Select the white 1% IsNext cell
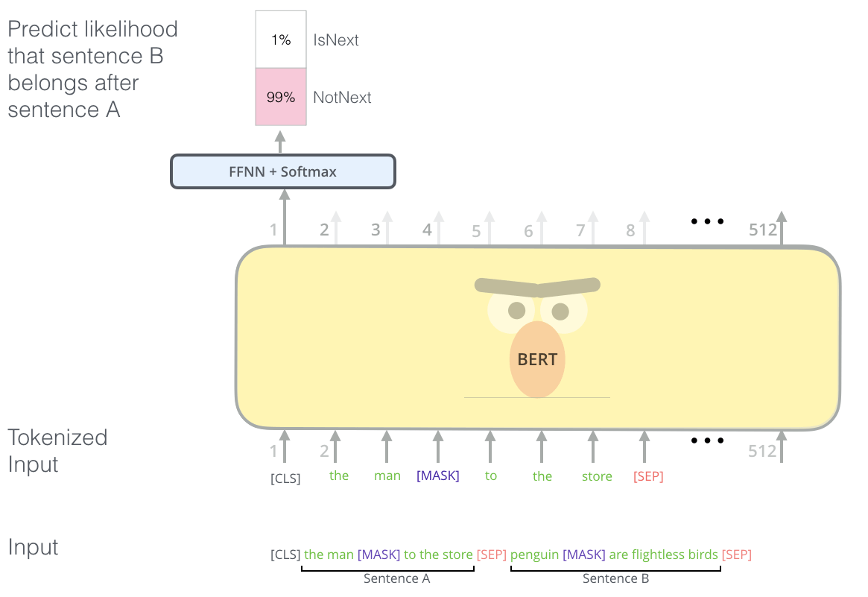The width and height of the screenshot is (868, 597). [x=281, y=40]
